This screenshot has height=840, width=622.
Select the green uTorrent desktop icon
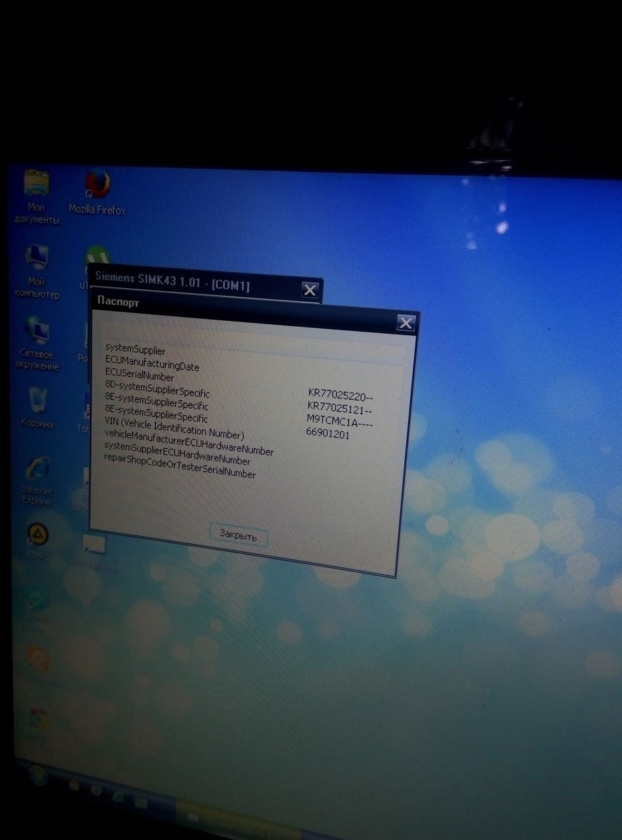coord(97,261)
